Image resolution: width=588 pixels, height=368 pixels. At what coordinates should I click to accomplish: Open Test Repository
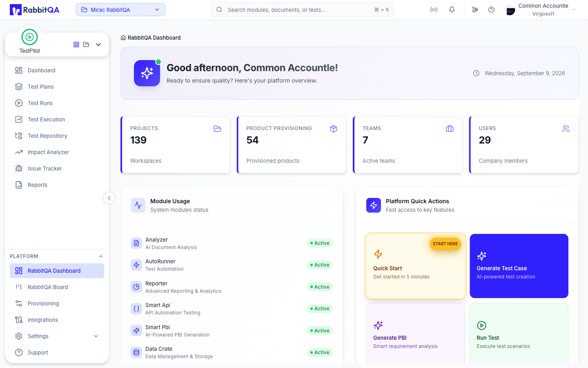point(57,136)
